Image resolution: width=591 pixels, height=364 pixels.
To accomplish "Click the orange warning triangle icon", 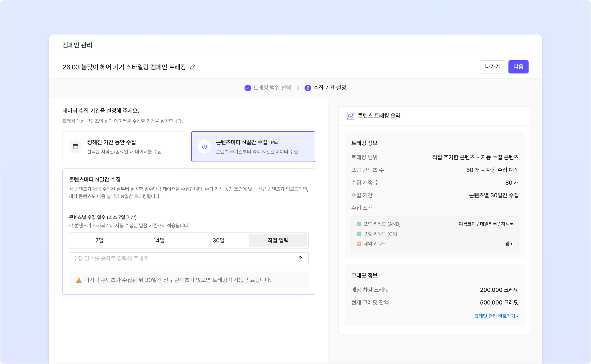I will (x=79, y=280).
